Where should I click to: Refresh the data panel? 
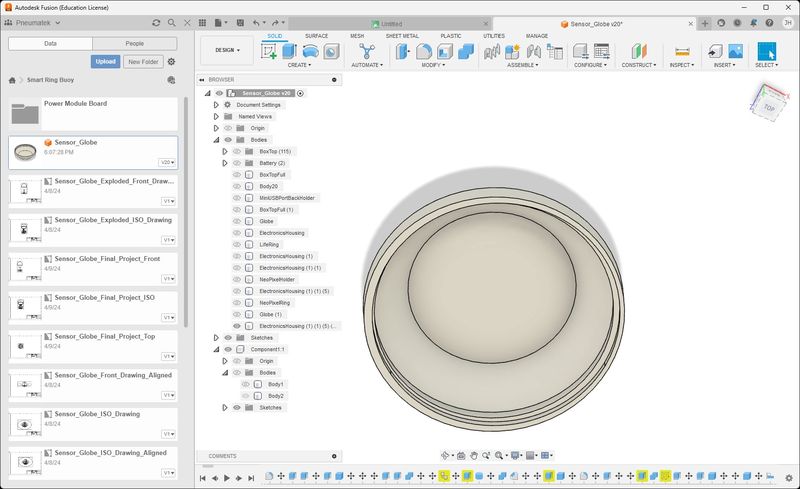156,23
